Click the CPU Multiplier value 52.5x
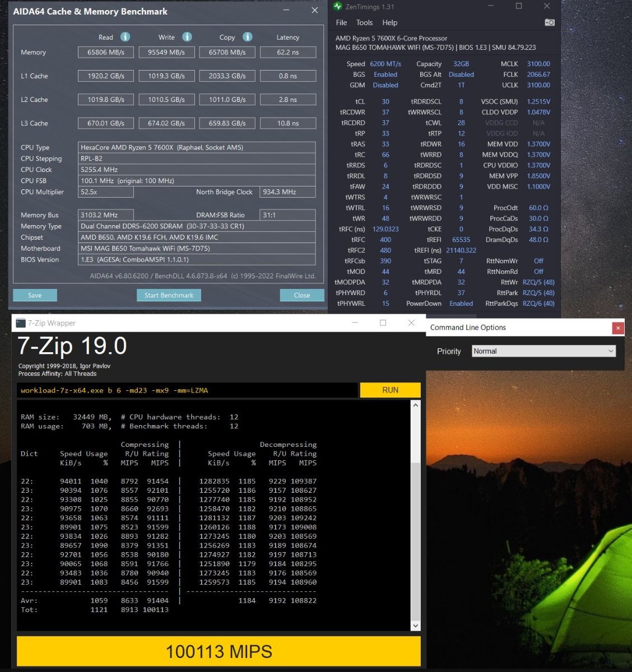The height and width of the screenshot is (672, 632). (106, 192)
